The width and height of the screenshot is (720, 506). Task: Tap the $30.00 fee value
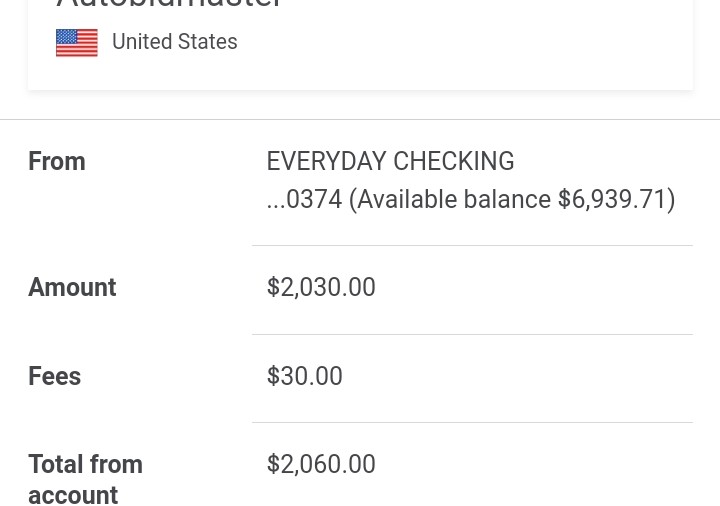coord(305,377)
